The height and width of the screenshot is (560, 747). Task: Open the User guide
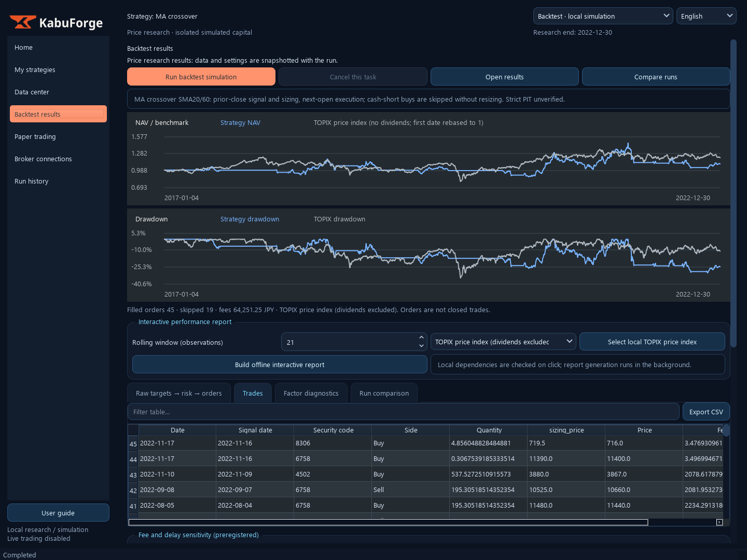[58, 513]
